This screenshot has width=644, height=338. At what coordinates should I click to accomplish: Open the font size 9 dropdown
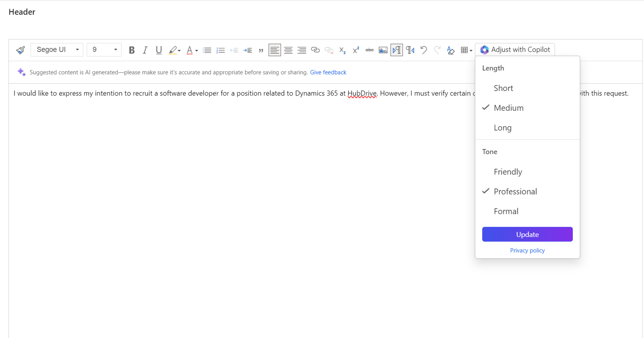pos(104,50)
